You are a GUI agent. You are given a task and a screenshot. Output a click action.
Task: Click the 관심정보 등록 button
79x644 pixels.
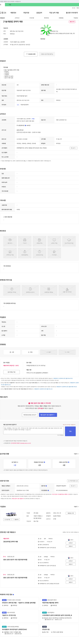click(x=31, y=54)
